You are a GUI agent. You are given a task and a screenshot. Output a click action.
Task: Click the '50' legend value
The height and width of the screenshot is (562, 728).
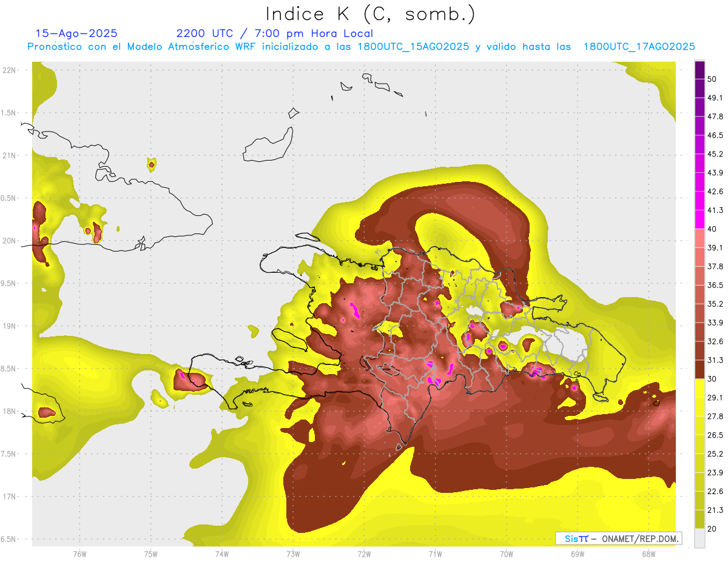click(x=712, y=79)
